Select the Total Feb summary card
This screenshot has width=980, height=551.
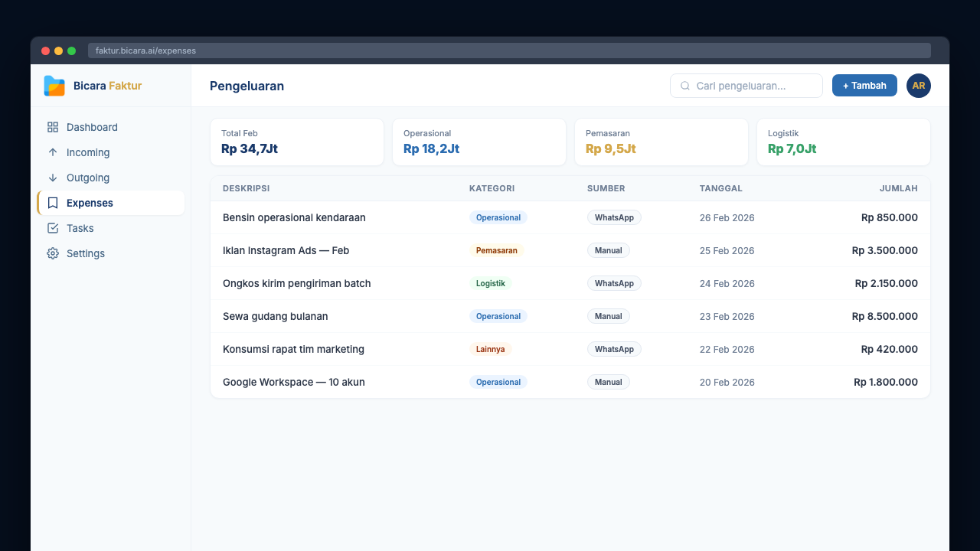296,142
